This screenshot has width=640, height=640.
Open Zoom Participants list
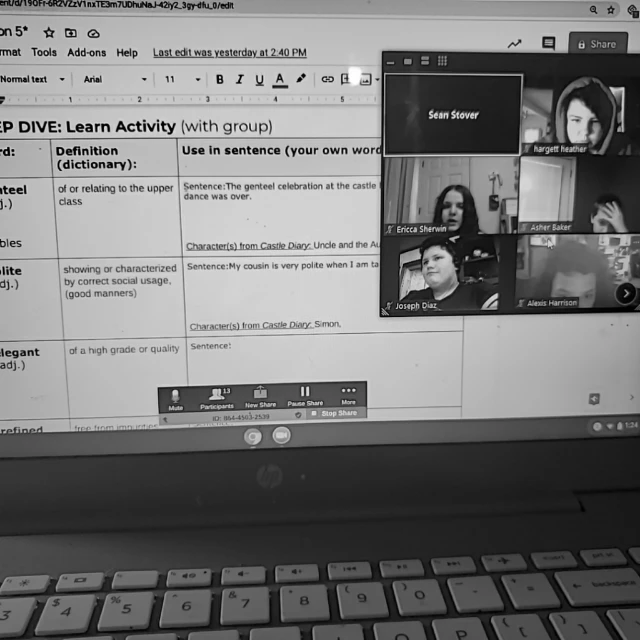(x=217, y=398)
